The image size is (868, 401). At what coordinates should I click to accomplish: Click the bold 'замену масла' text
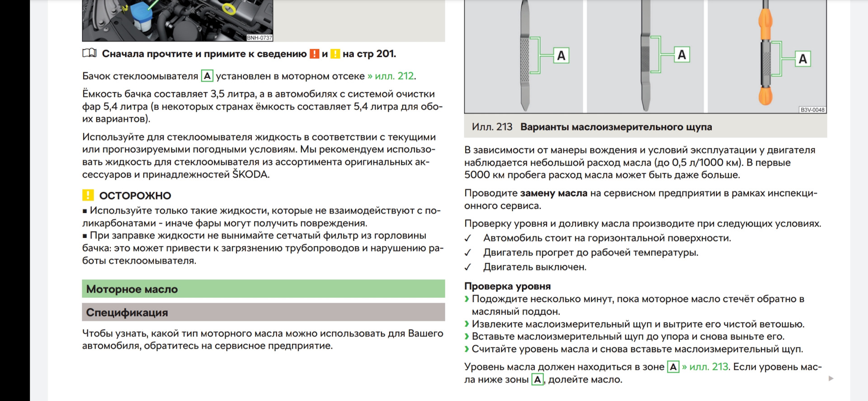point(553,193)
